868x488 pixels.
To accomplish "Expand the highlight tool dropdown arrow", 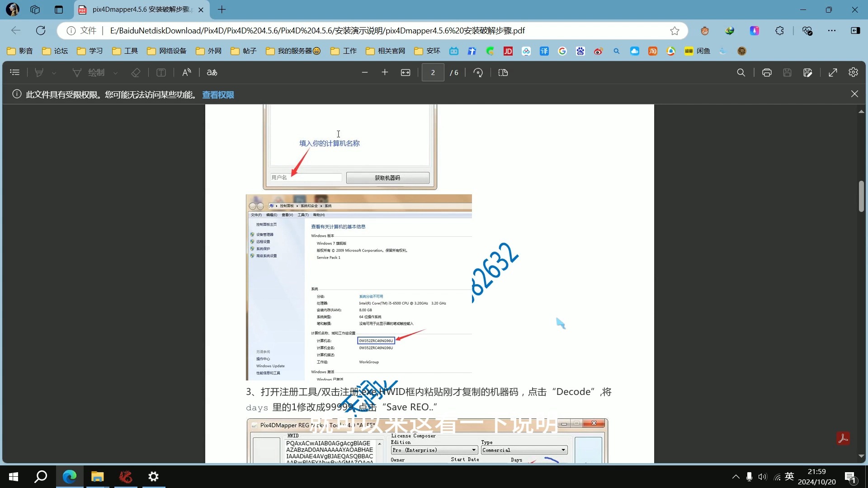I will (54, 73).
